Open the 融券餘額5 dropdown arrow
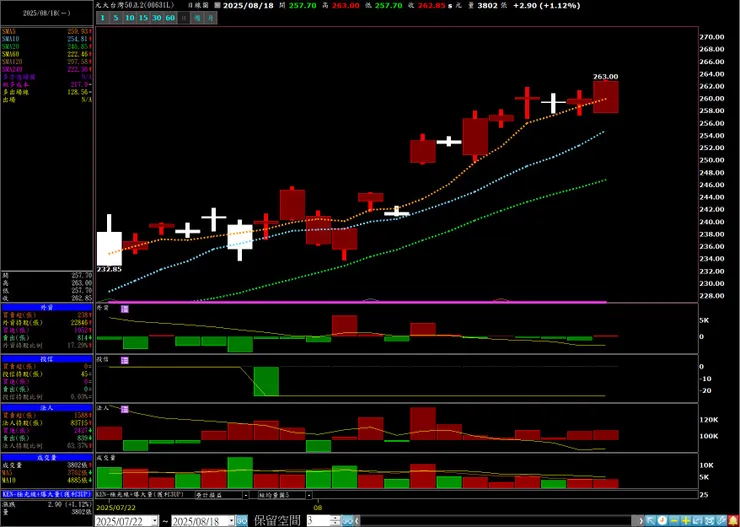 pos(309,495)
